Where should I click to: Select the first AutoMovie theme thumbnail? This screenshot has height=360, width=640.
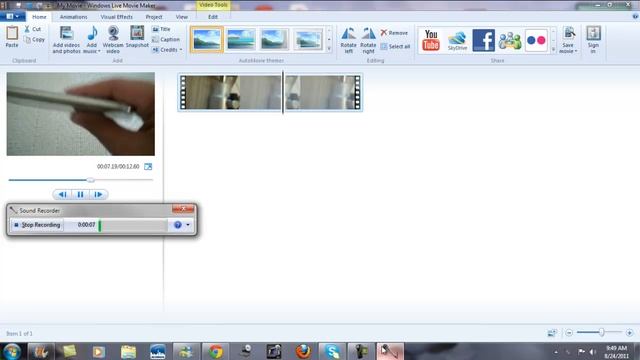pos(207,40)
